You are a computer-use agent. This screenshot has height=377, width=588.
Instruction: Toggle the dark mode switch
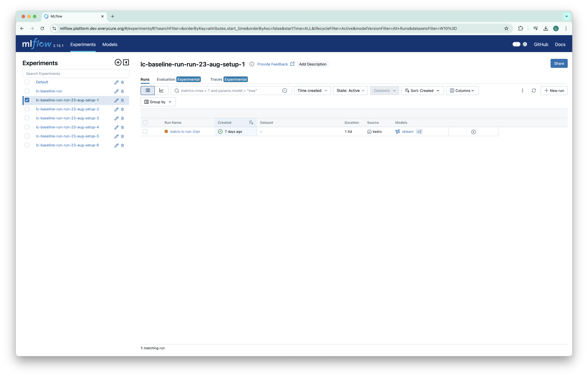point(516,44)
